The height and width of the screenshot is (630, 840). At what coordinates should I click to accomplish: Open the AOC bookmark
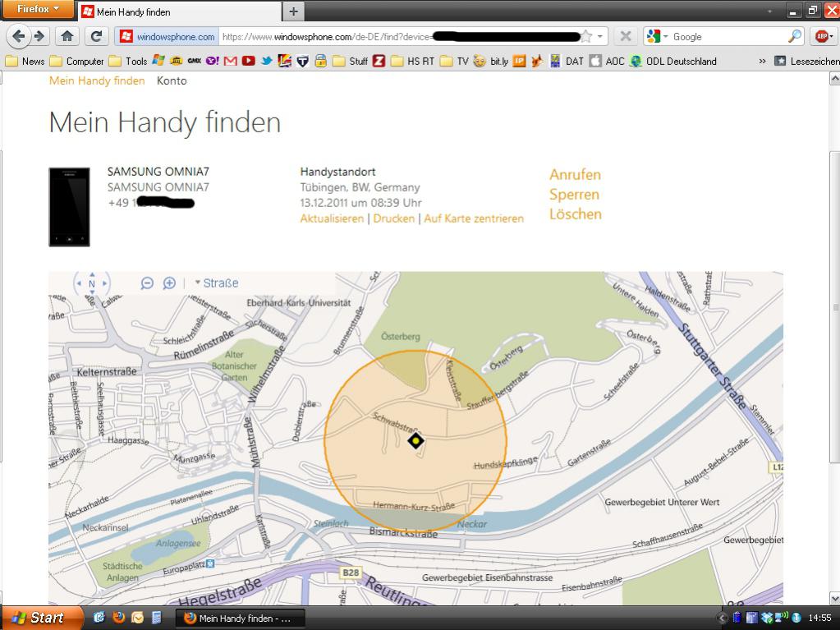coord(607,61)
